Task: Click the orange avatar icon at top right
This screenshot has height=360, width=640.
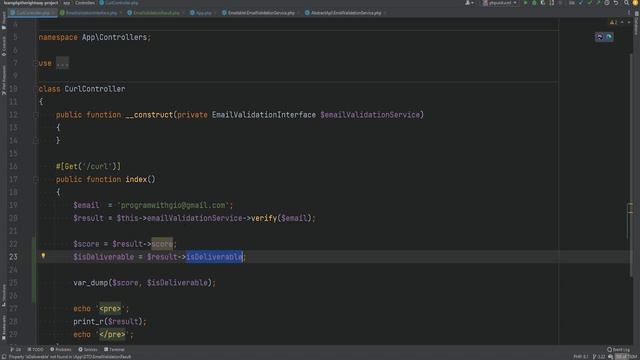Action: coord(635,3)
